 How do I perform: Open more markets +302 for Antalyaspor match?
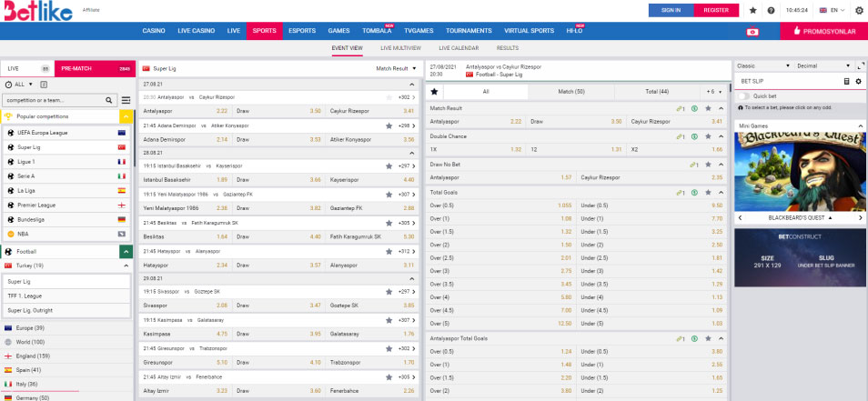coord(407,96)
